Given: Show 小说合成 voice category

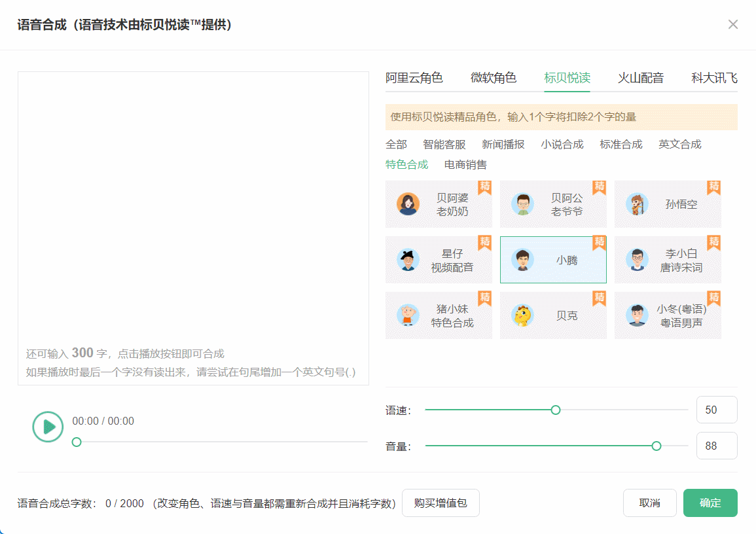Looking at the screenshot, I should (x=562, y=145).
